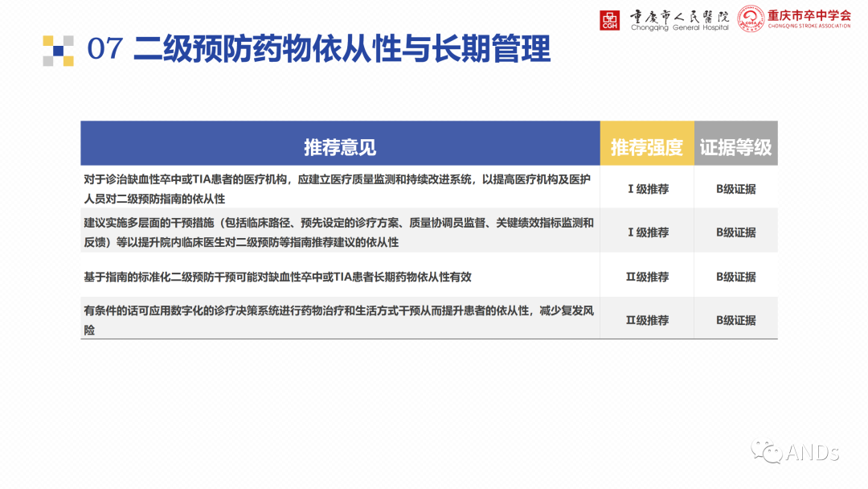
Task: Click B级证据 in the 标准化二级预防干预 row
Action: point(735,277)
